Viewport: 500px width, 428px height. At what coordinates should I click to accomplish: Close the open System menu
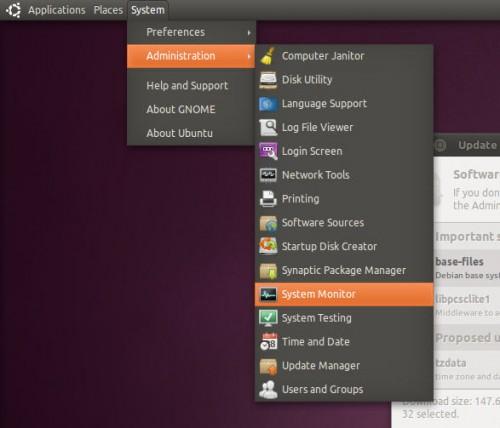click(148, 10)
